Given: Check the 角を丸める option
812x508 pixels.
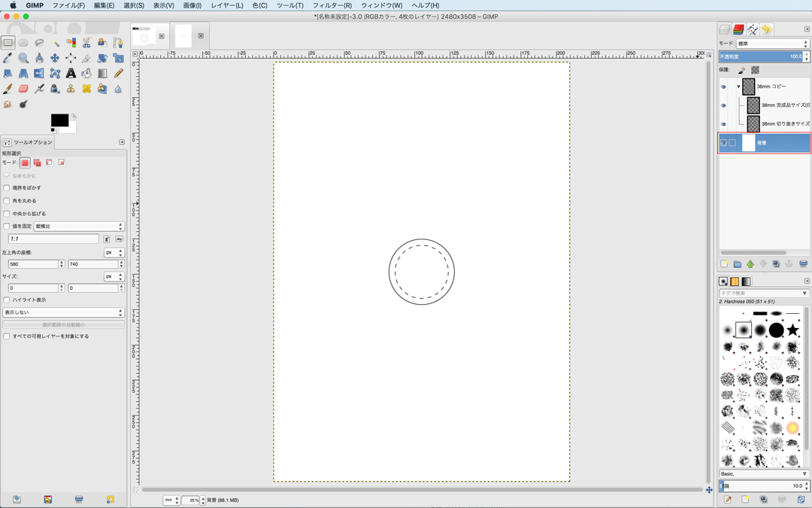Looking at the screenshot, I should pos(7,201).
